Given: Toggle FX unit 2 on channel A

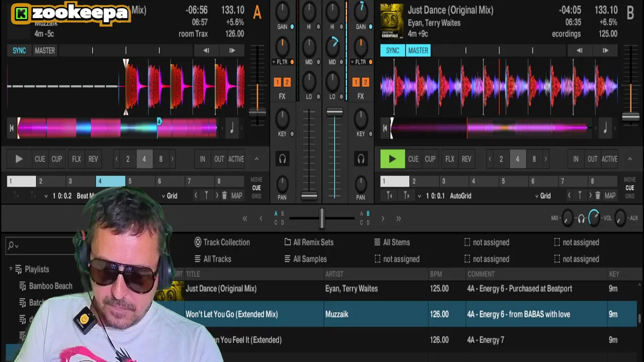Looking at the screenshot, I should [x=287, y=82].
